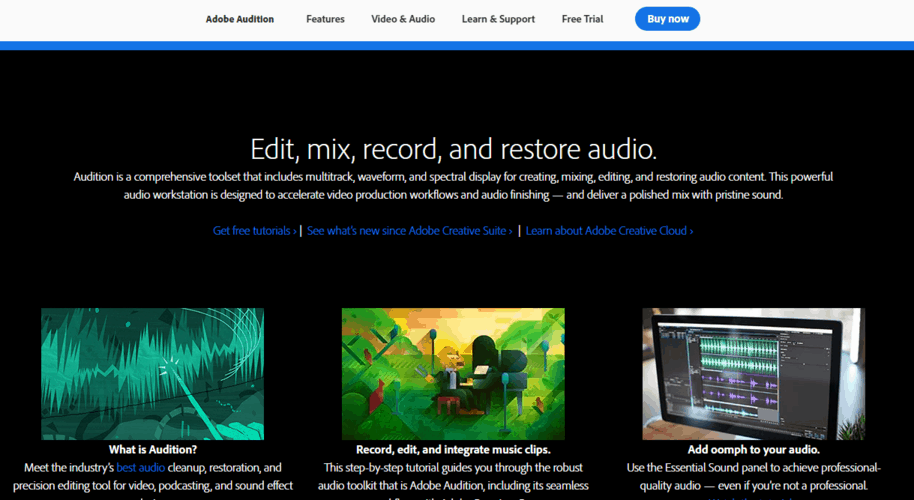Open the Video & Audio menu
Image resolution: width=914 pixels, height=500 pixels.
(x=403, y=19)
